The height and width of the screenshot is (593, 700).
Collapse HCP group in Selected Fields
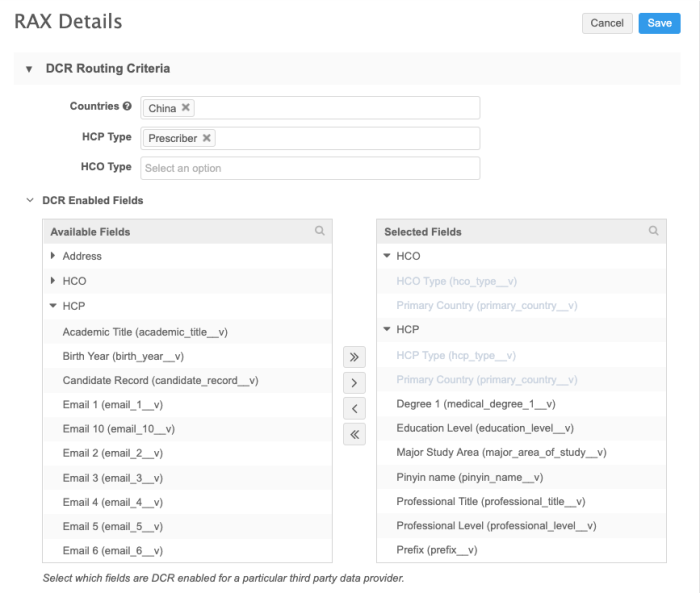(x=387, y=330)
